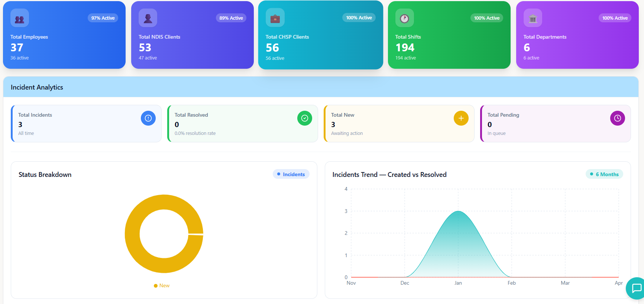Image resolution: width=644 pixels, height=304 pixels.
Task: Click the NDIS Clients person icon
Action: click(148, 18)
